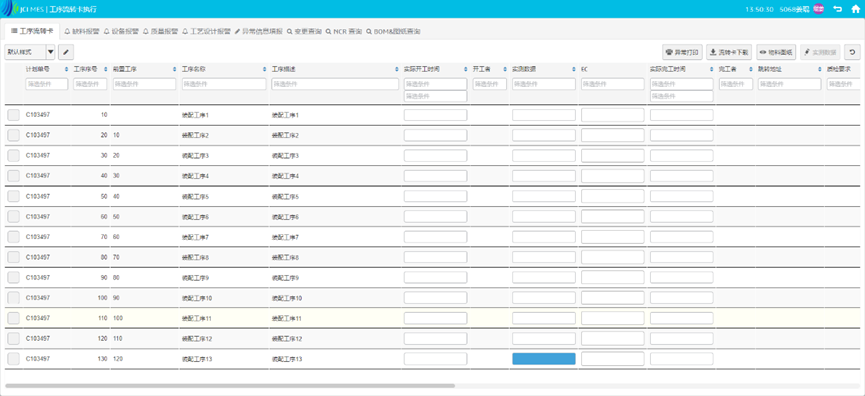
Task: Focus the 开工者 filter field
Action: 490,84
